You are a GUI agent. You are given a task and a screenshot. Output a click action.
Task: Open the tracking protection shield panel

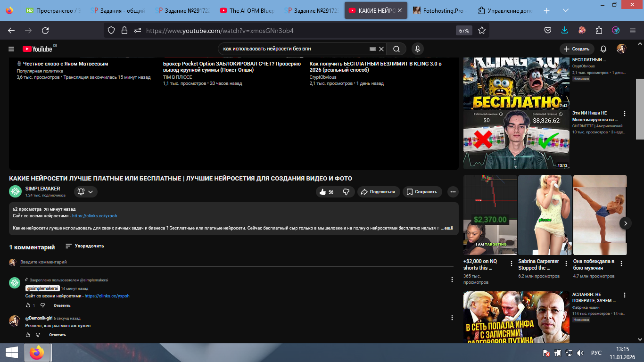coord(111,30)
